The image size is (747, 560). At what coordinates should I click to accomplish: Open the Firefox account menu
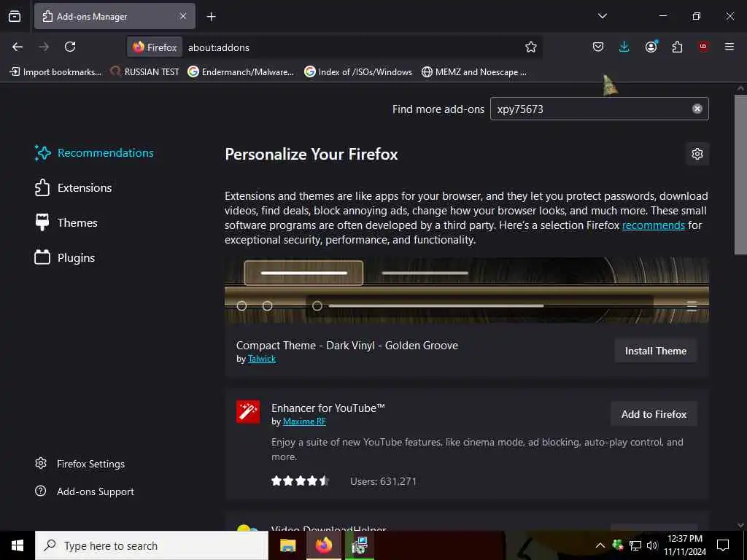coord(651,47)
